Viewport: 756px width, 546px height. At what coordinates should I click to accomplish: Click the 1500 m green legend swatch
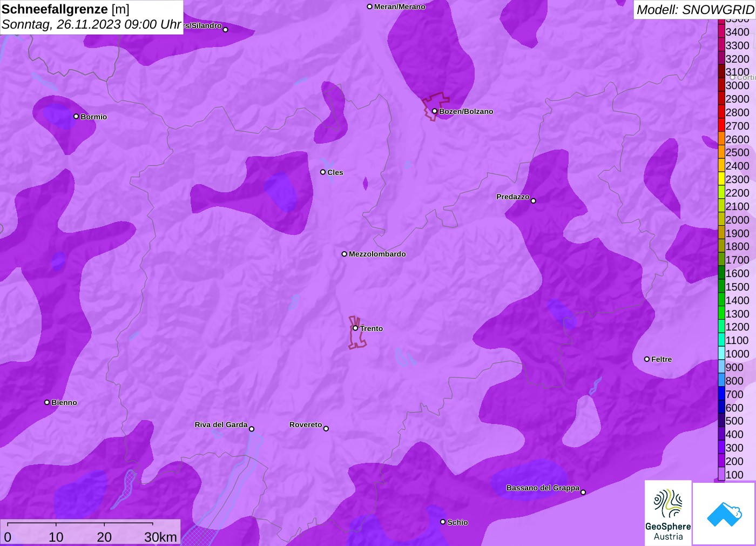point(721,287)
